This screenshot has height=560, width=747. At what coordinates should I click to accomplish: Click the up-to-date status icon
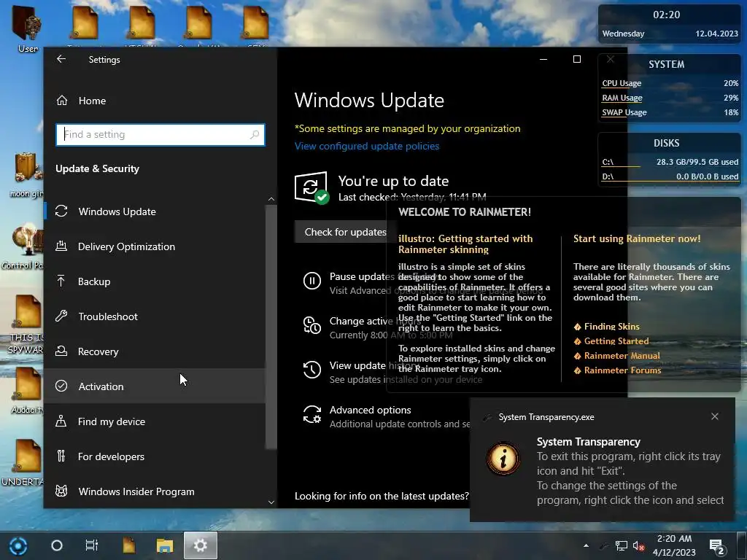click(312, 187)
